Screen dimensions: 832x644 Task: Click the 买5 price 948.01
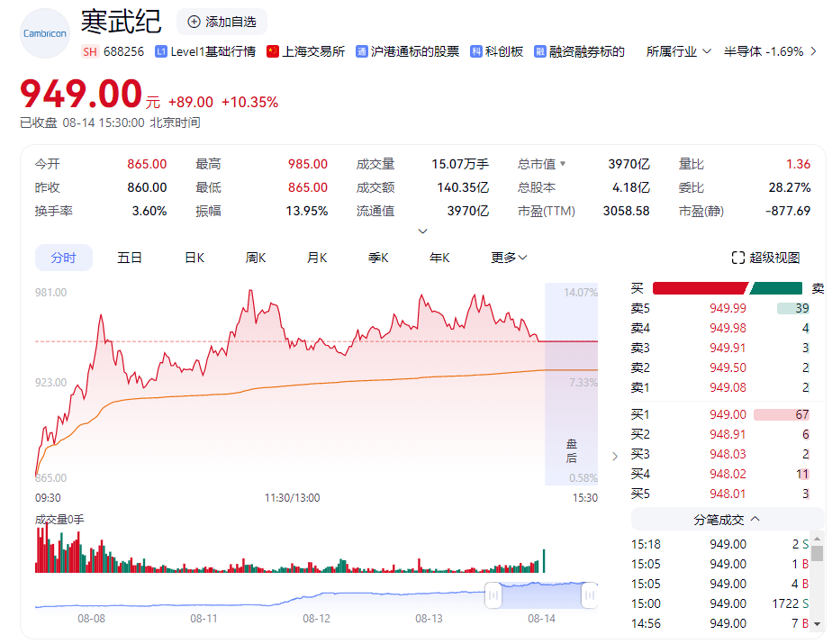point(728,494)
